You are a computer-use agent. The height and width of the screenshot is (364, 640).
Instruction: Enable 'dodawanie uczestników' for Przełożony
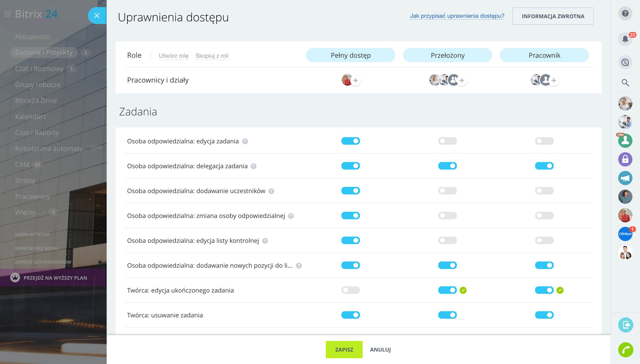447,191
